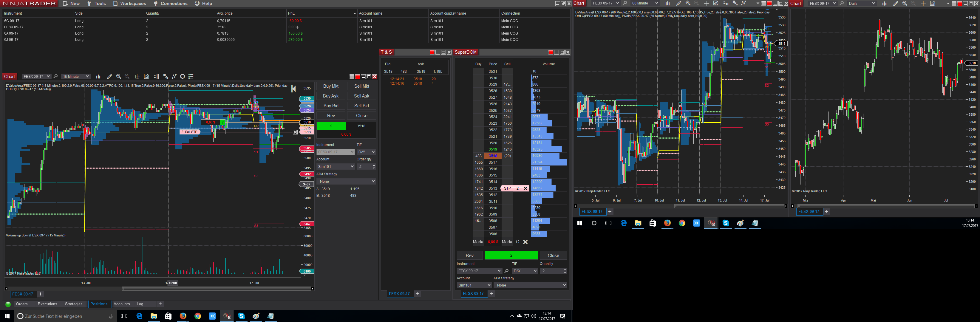980x322 pixels.
Task: Open Instrument dropdown in SuperDOM
Action: click(x=479, y=271)
